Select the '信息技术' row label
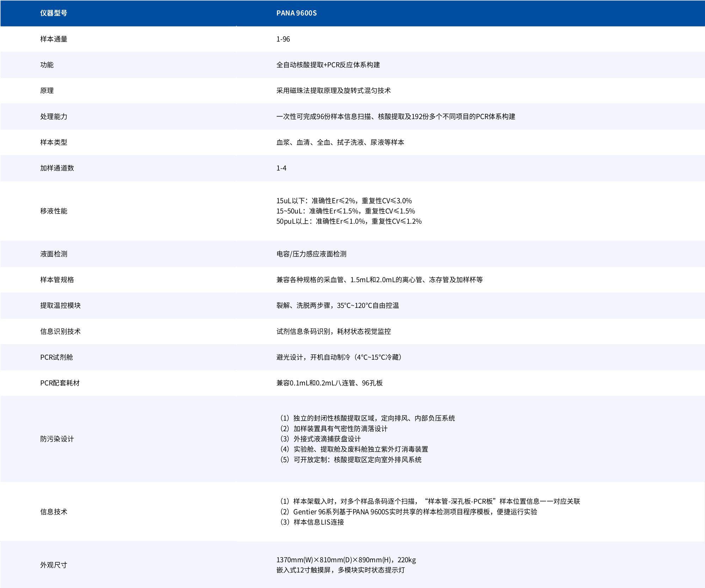Viewport: 705px width, 588px height. [54, 512]
